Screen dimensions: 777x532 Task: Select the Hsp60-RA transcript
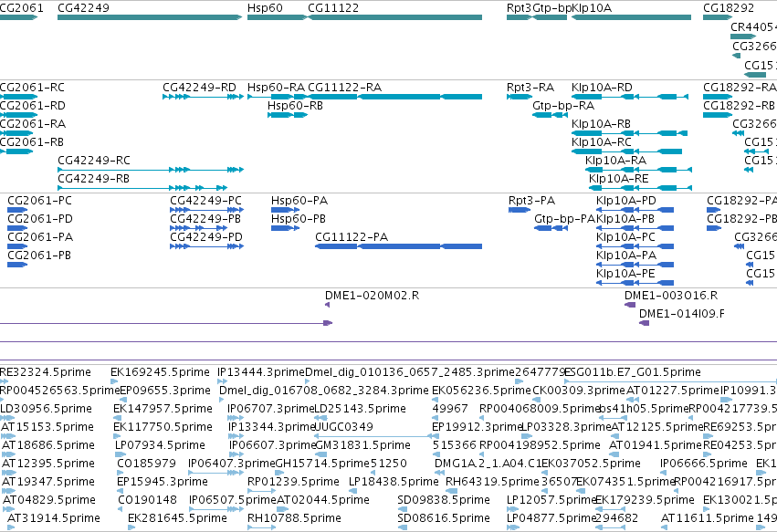pyautogui.click(x=278, y=97)
